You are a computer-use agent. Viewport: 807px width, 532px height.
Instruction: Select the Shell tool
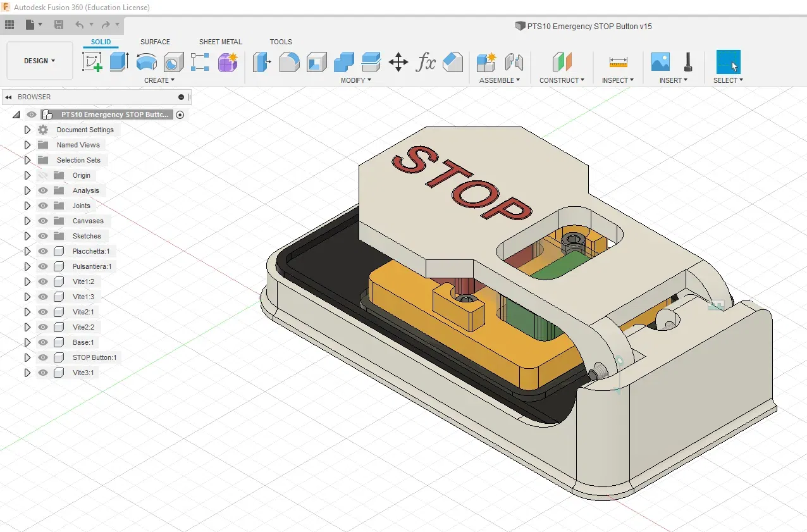pyautogui.click(x=316, y=62)
